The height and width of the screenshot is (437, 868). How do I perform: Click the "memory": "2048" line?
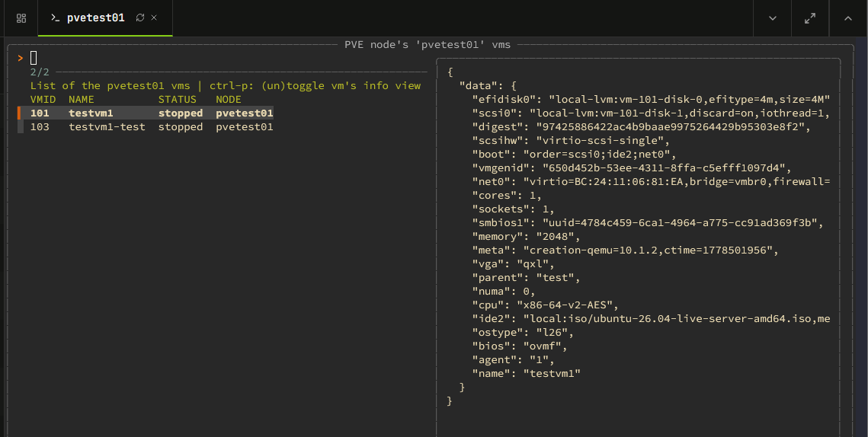tap(526, 236)
